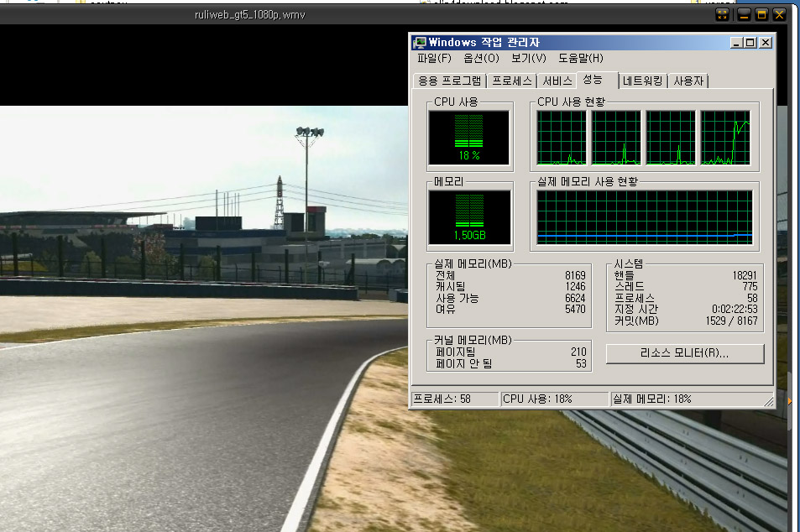Click the 사용 가능 value 6624
Screen dimensions: 800x532
[x=575, y=298]
